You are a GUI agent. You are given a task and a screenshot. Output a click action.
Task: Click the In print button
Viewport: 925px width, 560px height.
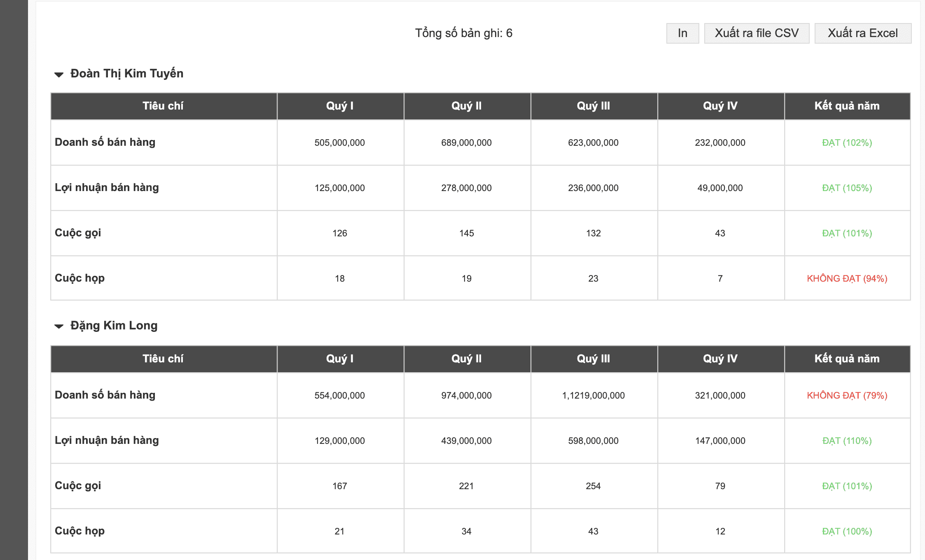click(682, 33)
